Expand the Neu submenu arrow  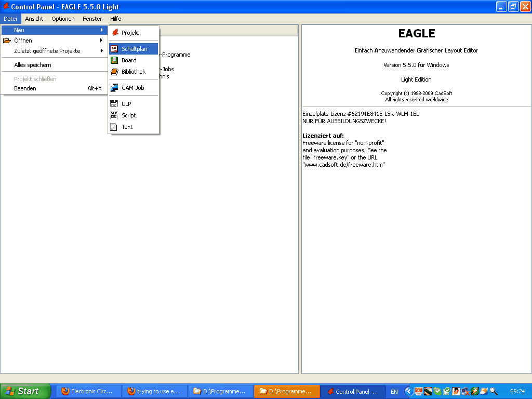tap(101, 30)
